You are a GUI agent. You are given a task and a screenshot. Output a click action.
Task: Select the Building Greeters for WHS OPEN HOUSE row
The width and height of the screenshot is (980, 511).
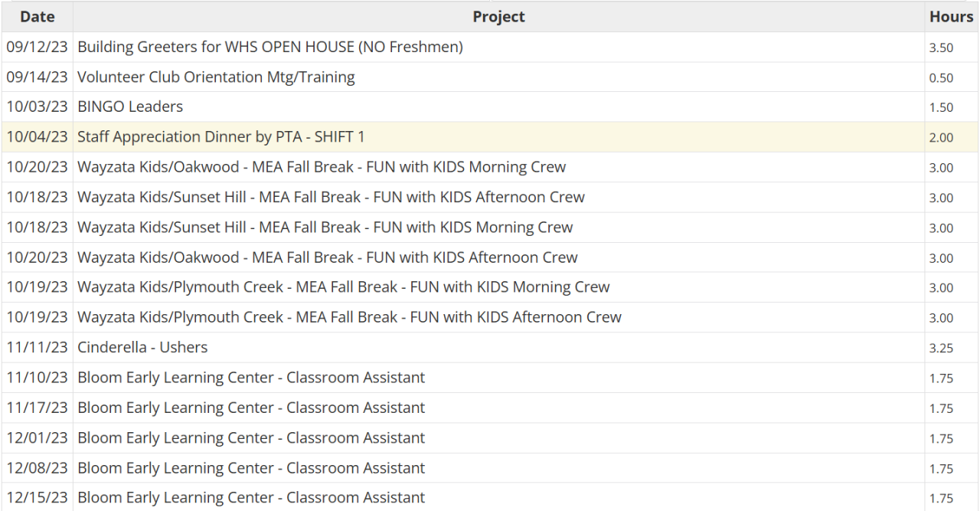click(270, 47)
